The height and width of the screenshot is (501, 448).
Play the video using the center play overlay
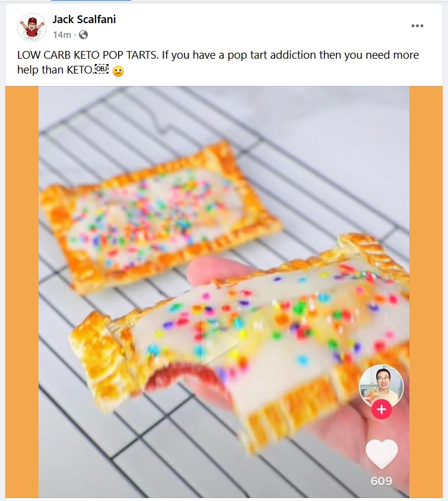[220, 342]
